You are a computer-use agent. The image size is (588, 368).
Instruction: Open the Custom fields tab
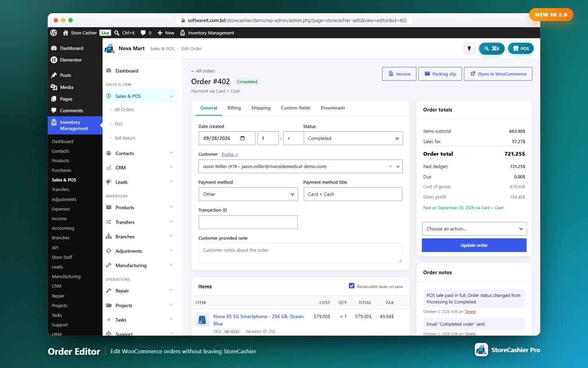pos(296,108)
